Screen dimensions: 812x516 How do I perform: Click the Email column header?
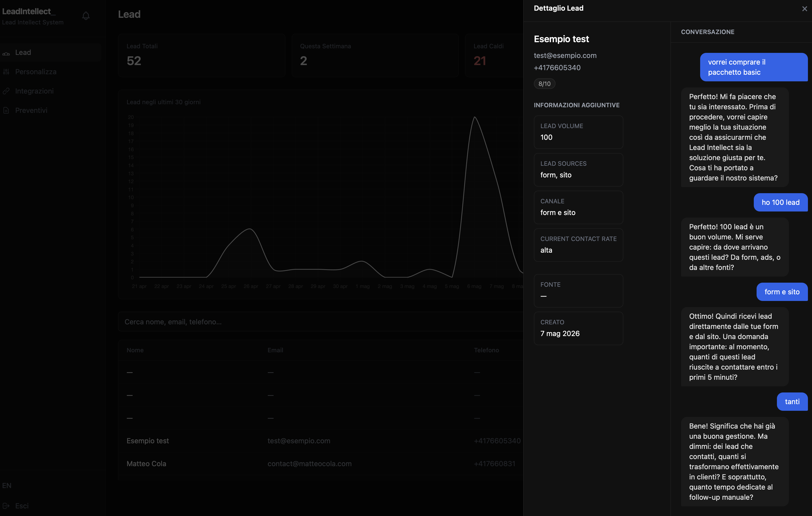[x=275, y=350]
